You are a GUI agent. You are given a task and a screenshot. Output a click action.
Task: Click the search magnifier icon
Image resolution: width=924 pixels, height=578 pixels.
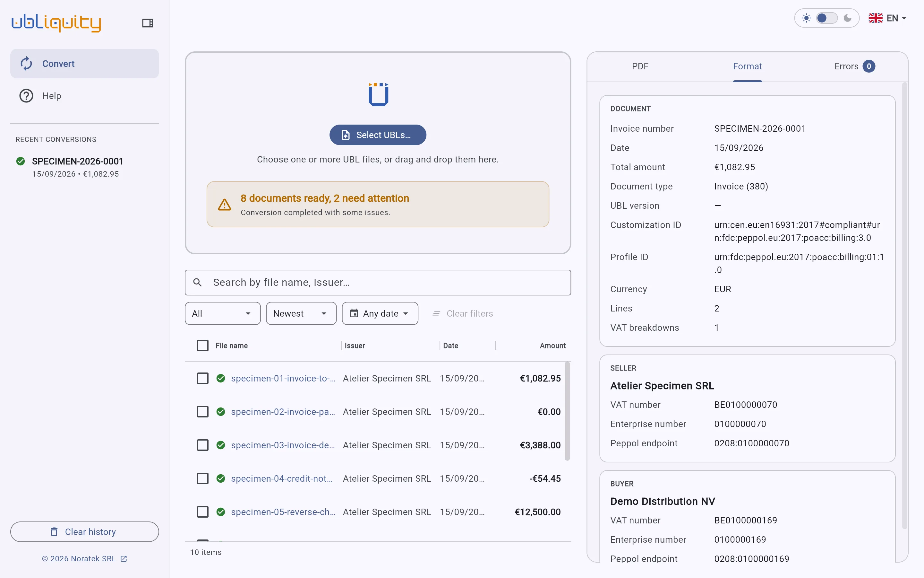(x=197, y=283)
